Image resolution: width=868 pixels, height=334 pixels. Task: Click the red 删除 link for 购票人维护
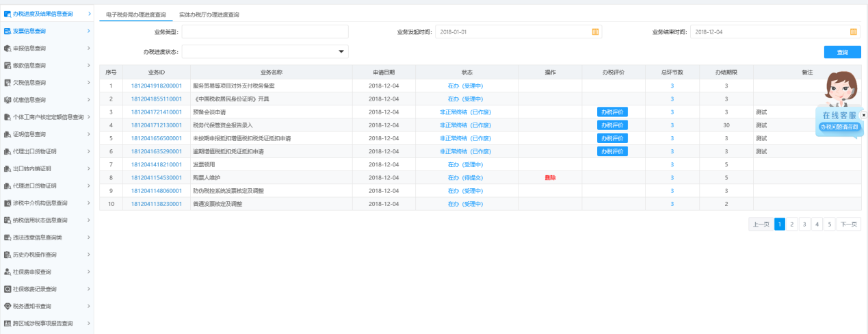coord(550,177)
